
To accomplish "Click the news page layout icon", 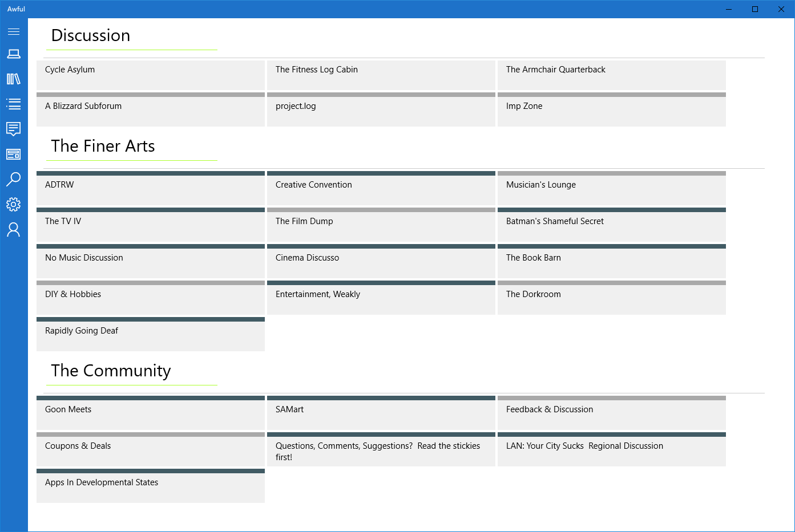I will click(14, 155).
